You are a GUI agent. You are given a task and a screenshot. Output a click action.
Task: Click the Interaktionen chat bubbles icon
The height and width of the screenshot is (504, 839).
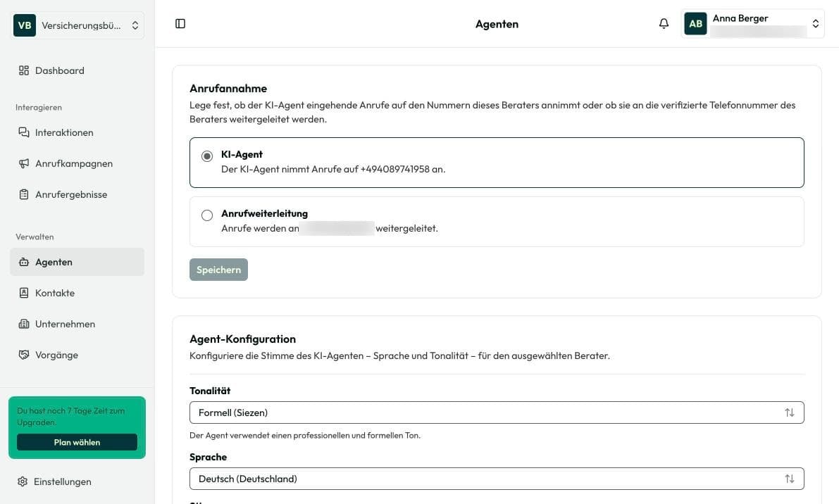[x=23, y=132]
